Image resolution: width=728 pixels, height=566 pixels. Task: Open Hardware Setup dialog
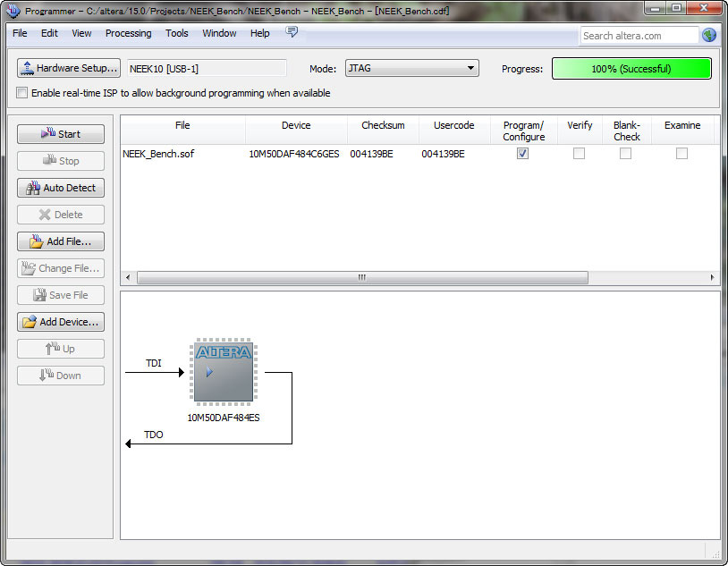coord(69,68)
